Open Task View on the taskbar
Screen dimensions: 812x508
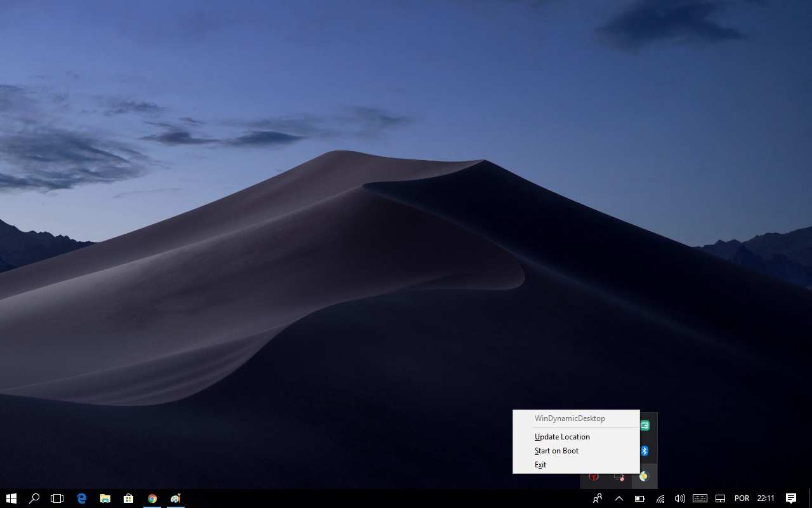pos(57,498)
